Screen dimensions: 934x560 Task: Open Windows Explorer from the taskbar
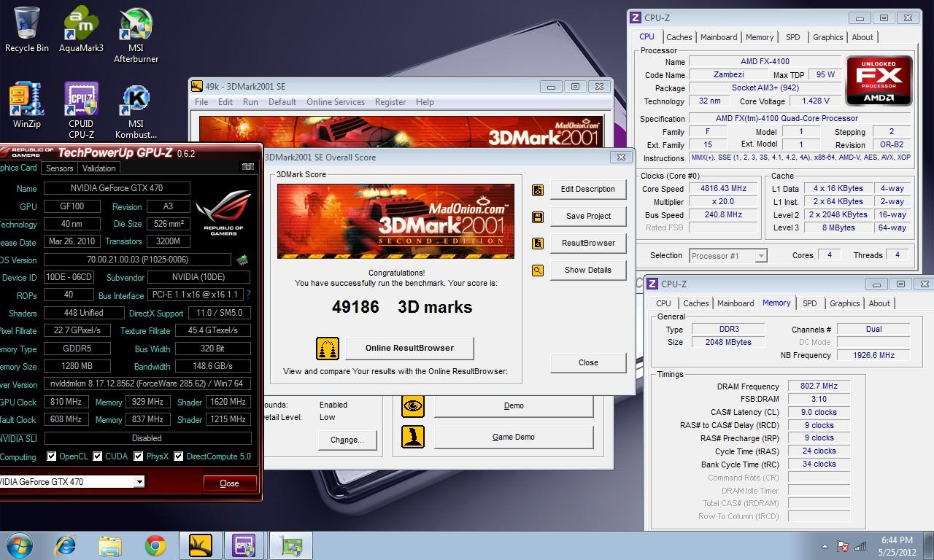coord(110,545)
